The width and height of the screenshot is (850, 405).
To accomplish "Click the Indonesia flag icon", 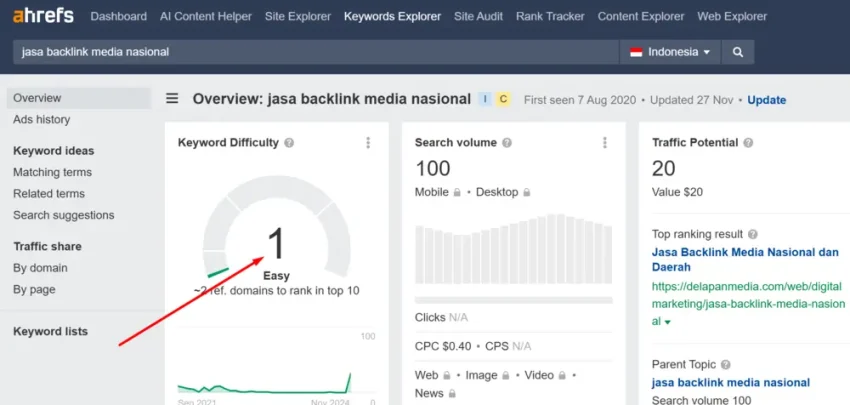I will point(636,52).
